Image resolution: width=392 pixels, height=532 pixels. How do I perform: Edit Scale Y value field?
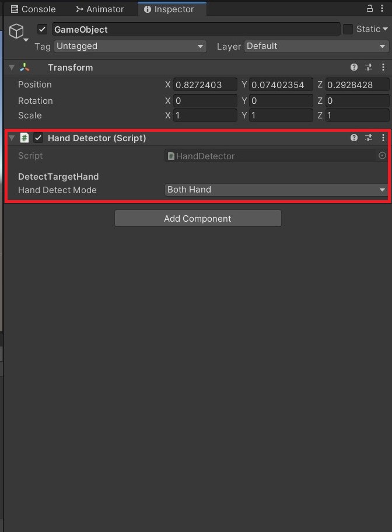coord(281,116)
